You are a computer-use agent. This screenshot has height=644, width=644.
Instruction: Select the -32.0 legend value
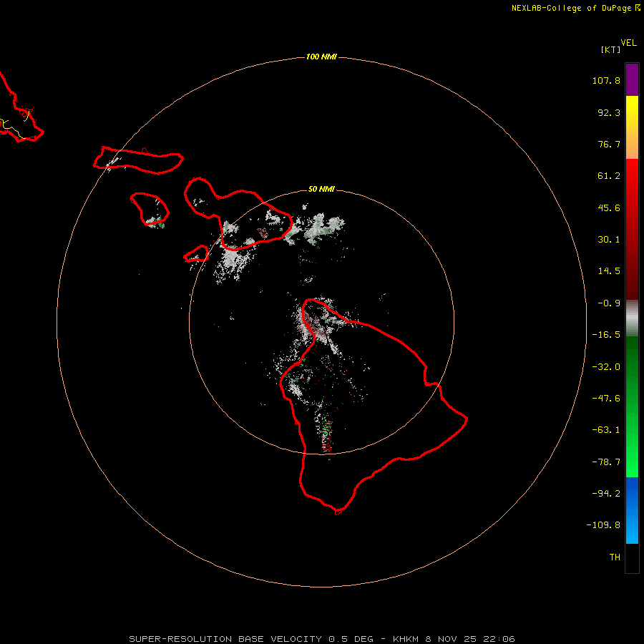(606, 367)
